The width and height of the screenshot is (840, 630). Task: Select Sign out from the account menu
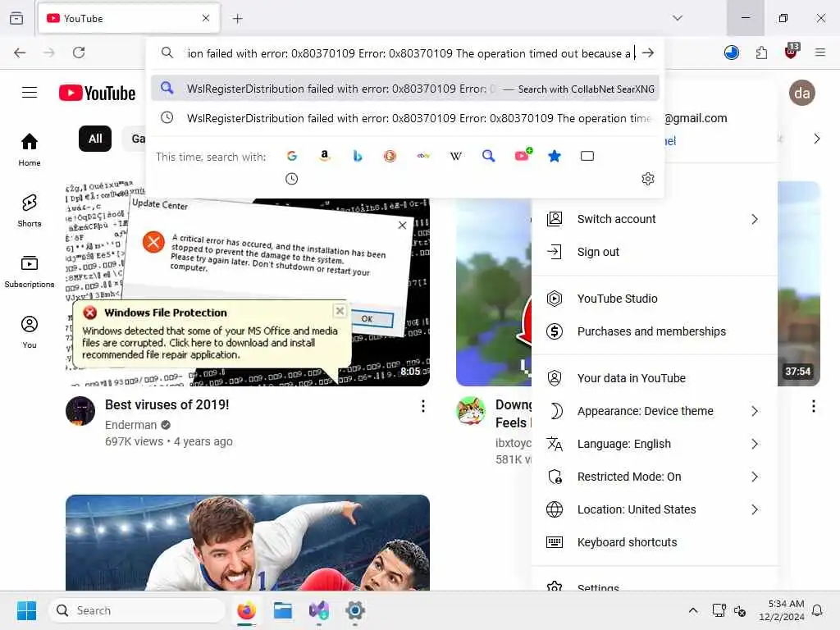[x=654, y=252]
